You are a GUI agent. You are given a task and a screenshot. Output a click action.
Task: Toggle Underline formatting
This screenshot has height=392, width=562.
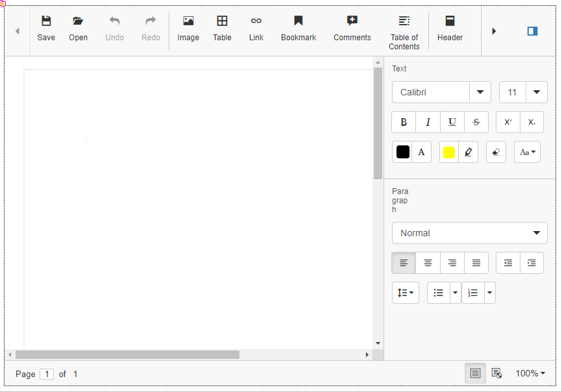click(x=452, y=122)
